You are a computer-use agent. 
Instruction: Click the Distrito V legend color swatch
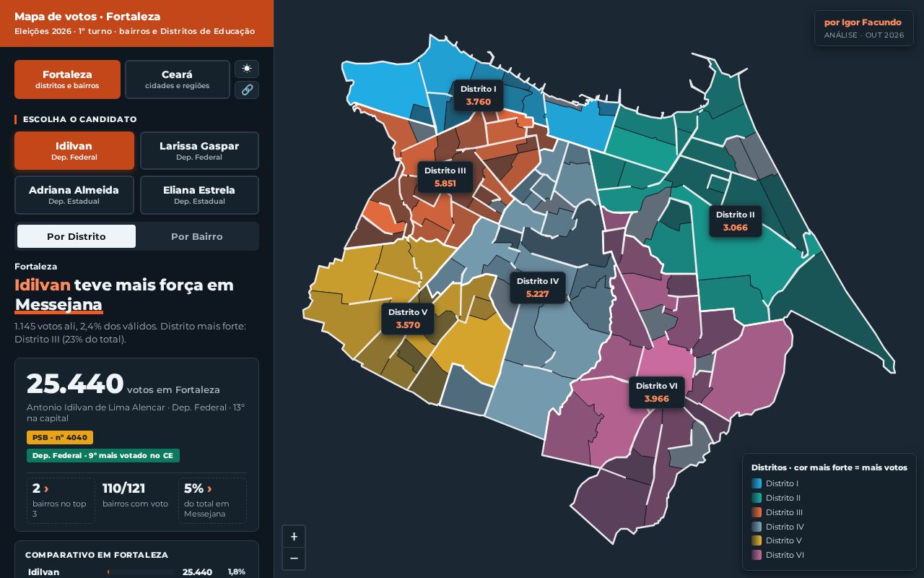pyautogui.click(x=757, y=540)
